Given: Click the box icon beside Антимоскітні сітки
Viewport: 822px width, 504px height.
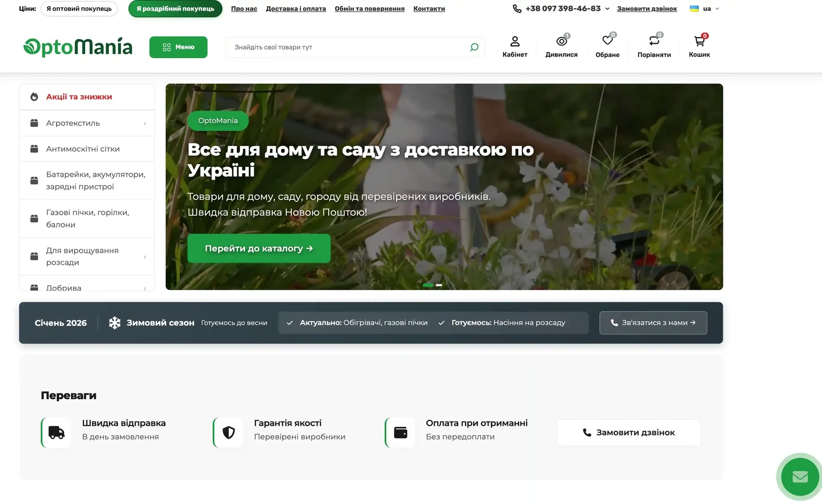Looking at the screenshot, I should [34, 149].
